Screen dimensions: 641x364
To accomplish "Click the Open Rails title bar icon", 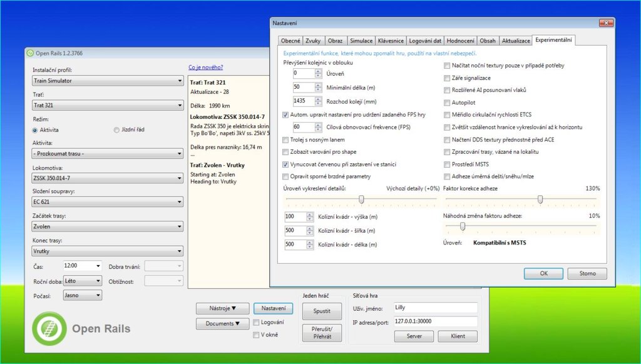I will (30, 53).
